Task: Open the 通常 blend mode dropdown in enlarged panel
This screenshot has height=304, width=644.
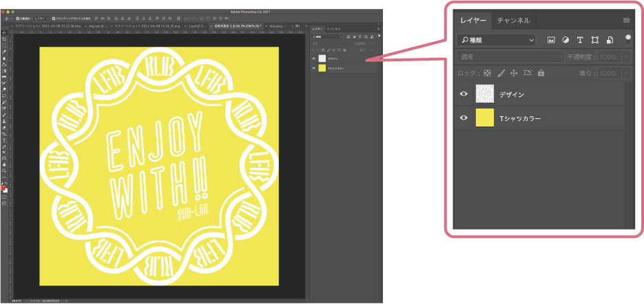Action: coord(508,56)
